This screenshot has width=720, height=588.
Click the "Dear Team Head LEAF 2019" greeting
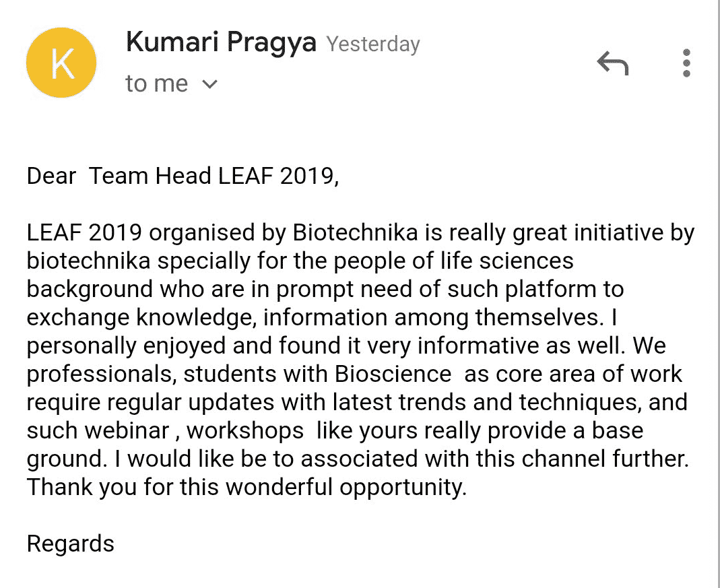183,176
